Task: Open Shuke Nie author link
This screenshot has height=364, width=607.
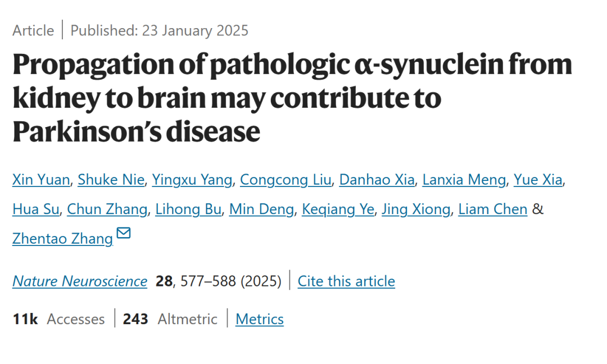Action: pyautogui.click(x=111, y=180)
